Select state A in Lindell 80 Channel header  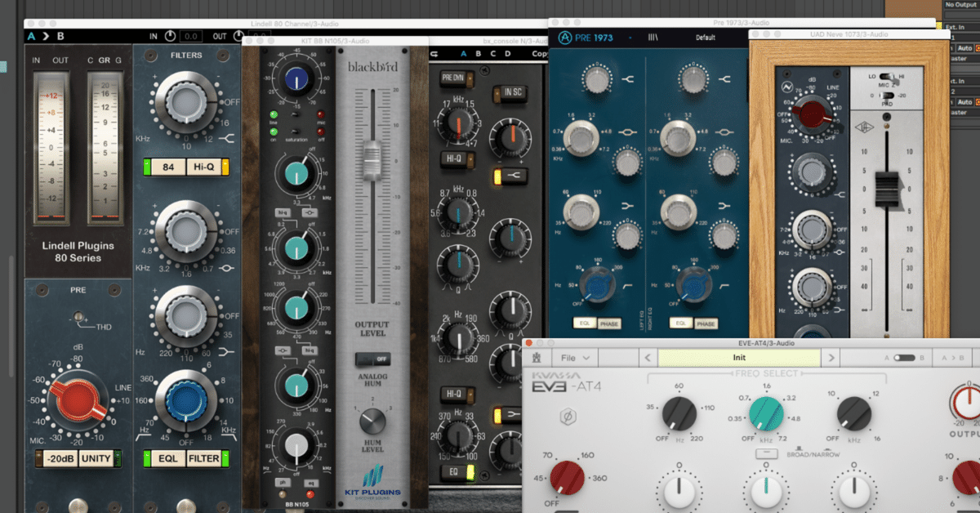click(x=31, y=36)
